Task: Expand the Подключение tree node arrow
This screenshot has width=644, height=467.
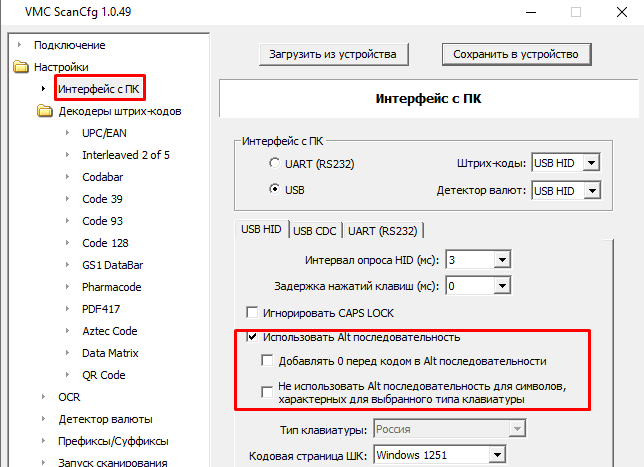Action: (x=19, y=44)
